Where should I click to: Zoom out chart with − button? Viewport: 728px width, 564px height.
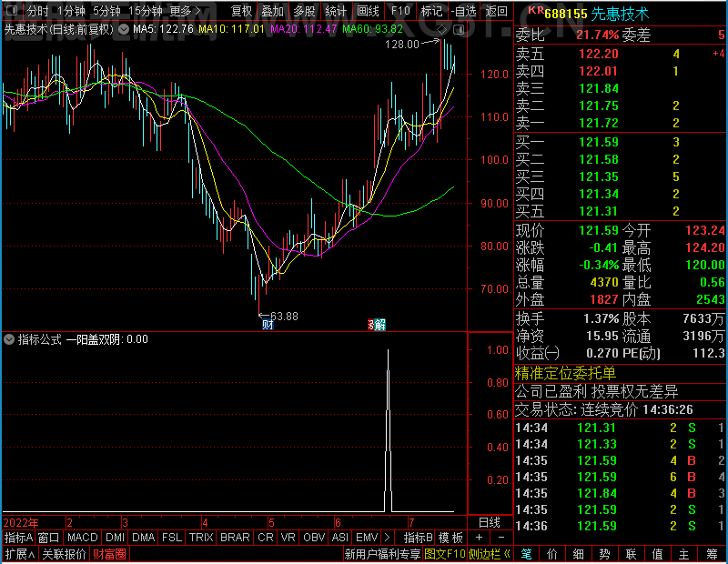pos(501,538)
